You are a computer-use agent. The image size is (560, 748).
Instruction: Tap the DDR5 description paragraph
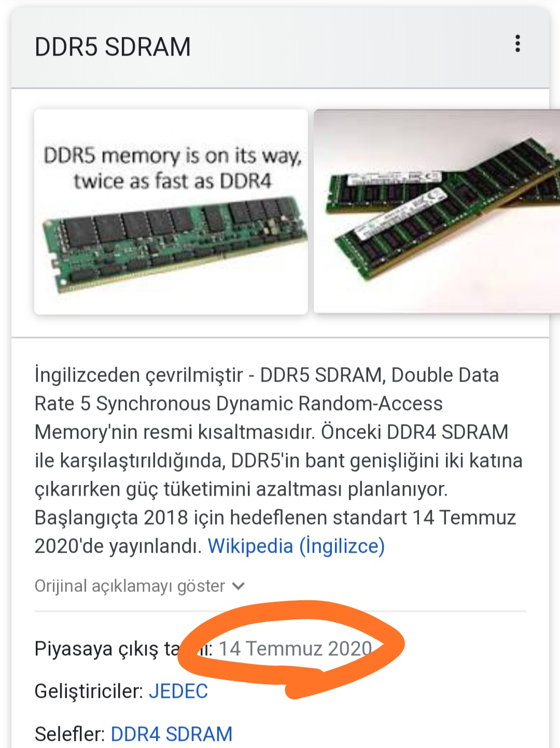pos(279,460)
